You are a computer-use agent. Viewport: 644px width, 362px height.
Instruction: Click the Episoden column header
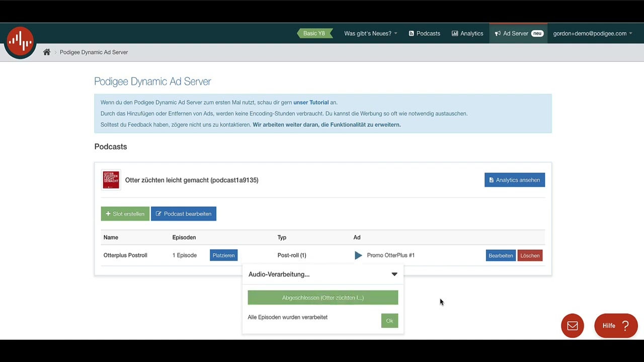(x=184, y=237)
